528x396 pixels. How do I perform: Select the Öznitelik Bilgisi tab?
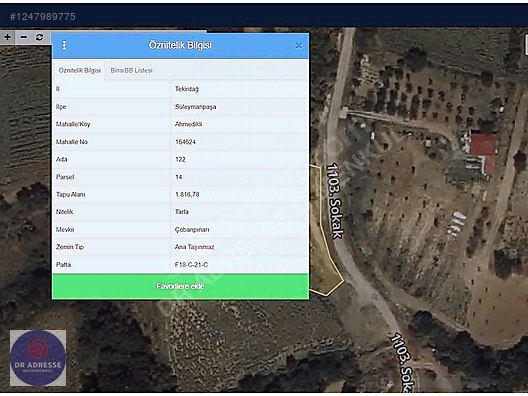click(79, 70)
